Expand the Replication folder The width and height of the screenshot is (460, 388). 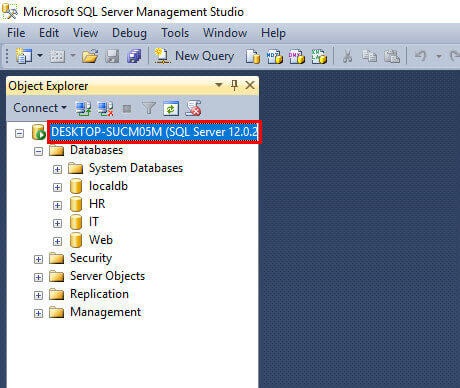pyautogui.click(x=38, y=296)
